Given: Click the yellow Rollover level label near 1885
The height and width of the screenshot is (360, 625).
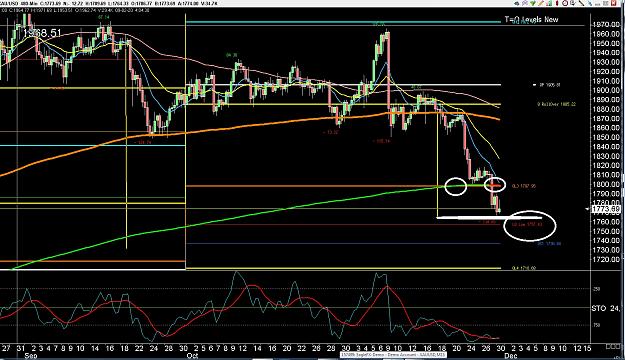Looking at the screenshot, I should coord(556,104).
